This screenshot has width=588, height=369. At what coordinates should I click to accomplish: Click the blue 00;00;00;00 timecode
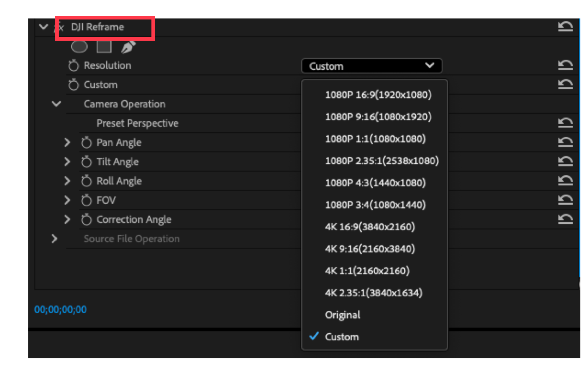61,310
